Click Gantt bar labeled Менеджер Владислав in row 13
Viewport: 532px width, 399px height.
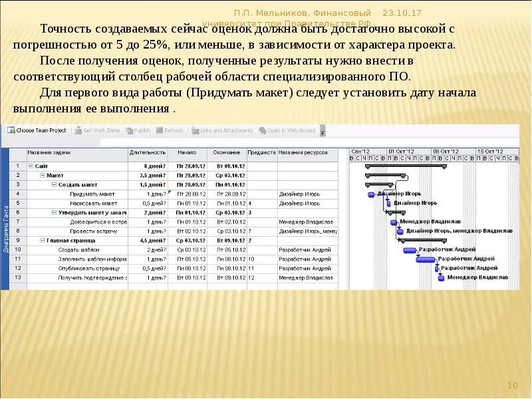pyautogui.click(x=441, y=278)
